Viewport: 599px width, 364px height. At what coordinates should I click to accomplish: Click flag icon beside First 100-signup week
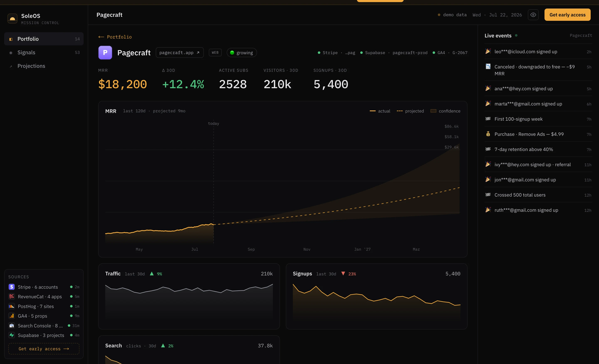pyautogui.click(x=488, y=119)
